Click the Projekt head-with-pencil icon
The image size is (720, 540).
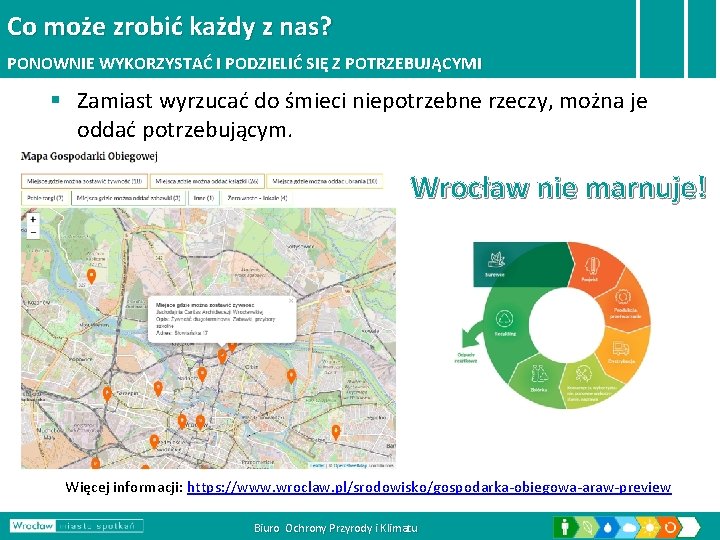[592, 266]
